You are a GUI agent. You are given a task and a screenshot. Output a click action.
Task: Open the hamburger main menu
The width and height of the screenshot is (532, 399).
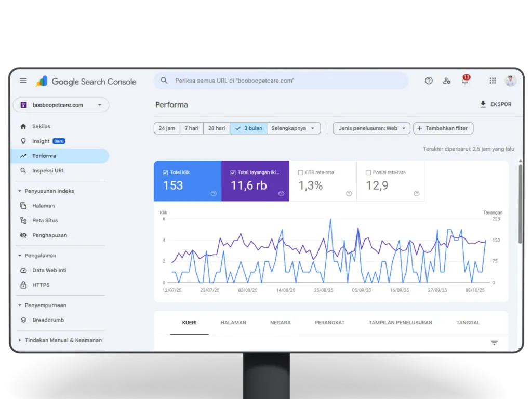23,81
